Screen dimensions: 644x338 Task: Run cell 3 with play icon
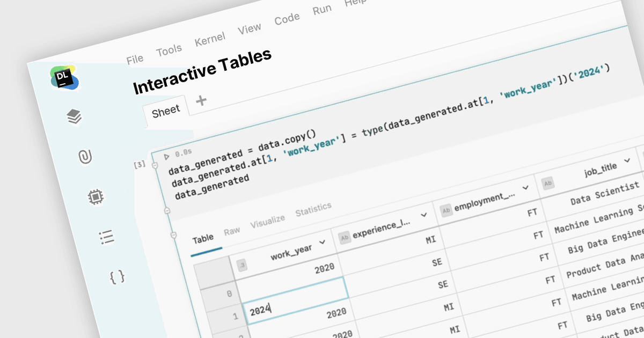click(166, 157)
